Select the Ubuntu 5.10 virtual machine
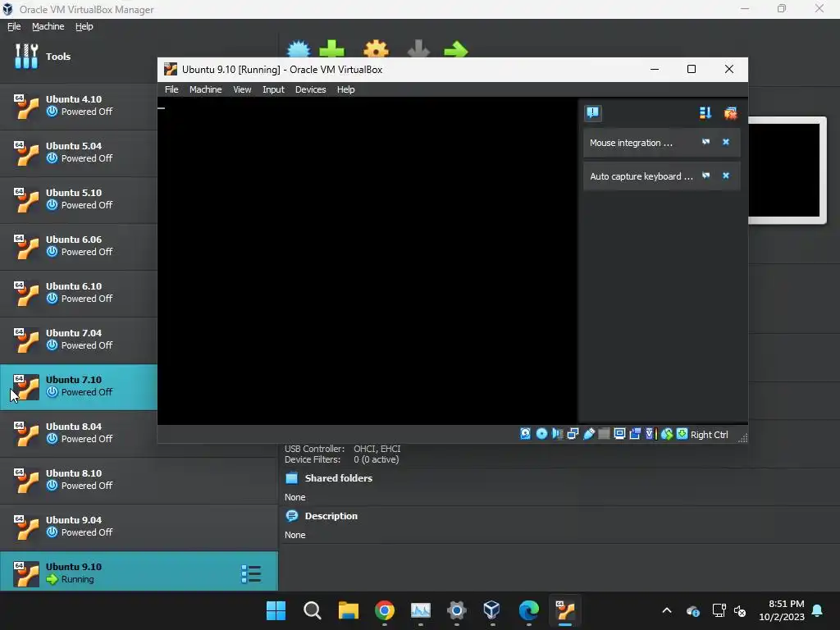The width and height of the screenshot is (840, 630). coord(78,199)
